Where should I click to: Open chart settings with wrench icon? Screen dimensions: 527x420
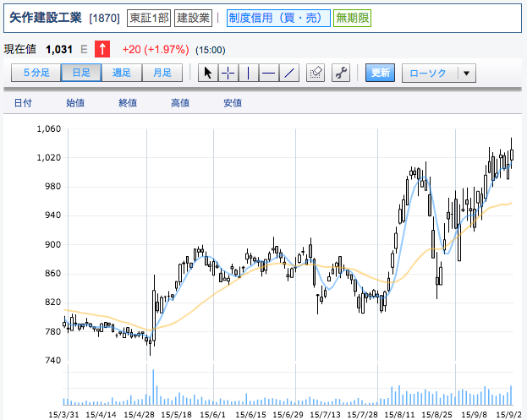341,73
